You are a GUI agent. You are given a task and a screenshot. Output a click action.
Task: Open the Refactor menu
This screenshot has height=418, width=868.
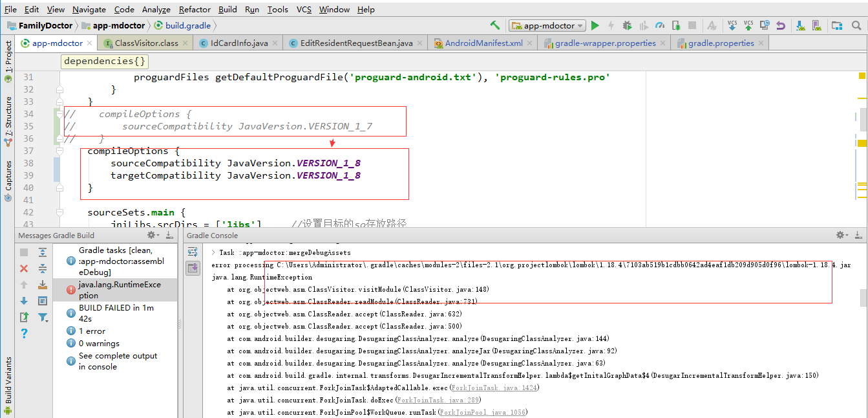tap(194, 9)
